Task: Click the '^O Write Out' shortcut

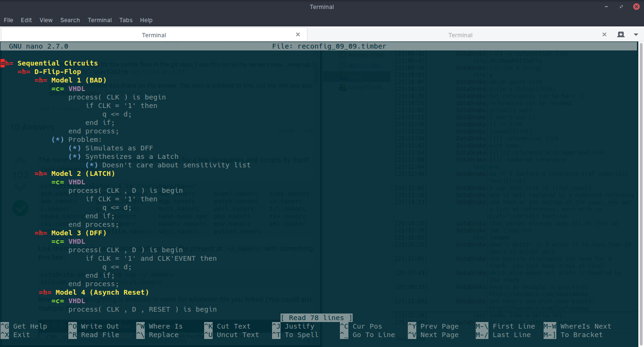Action: (94, 326)
